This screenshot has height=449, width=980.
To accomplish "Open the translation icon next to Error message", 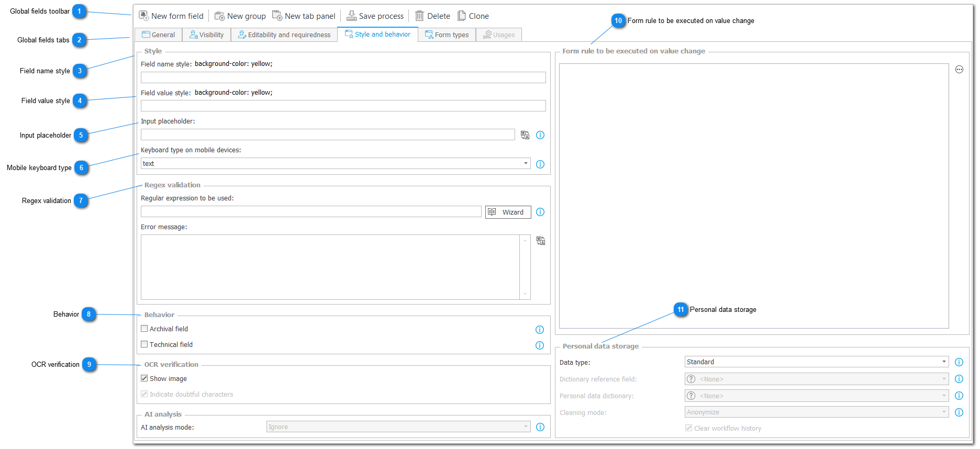I will pyautogui.click(x=541, y=241).
